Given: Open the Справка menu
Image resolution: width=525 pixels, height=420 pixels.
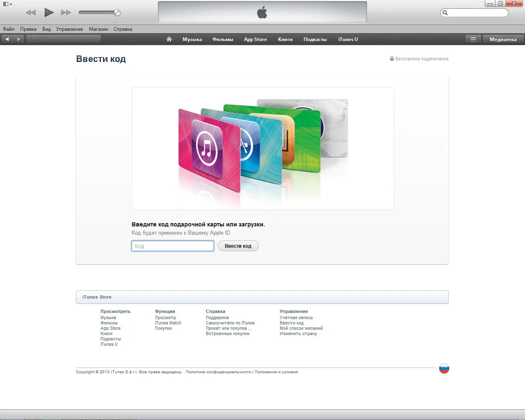Looking at the screenshot, I should pos(123,29).
